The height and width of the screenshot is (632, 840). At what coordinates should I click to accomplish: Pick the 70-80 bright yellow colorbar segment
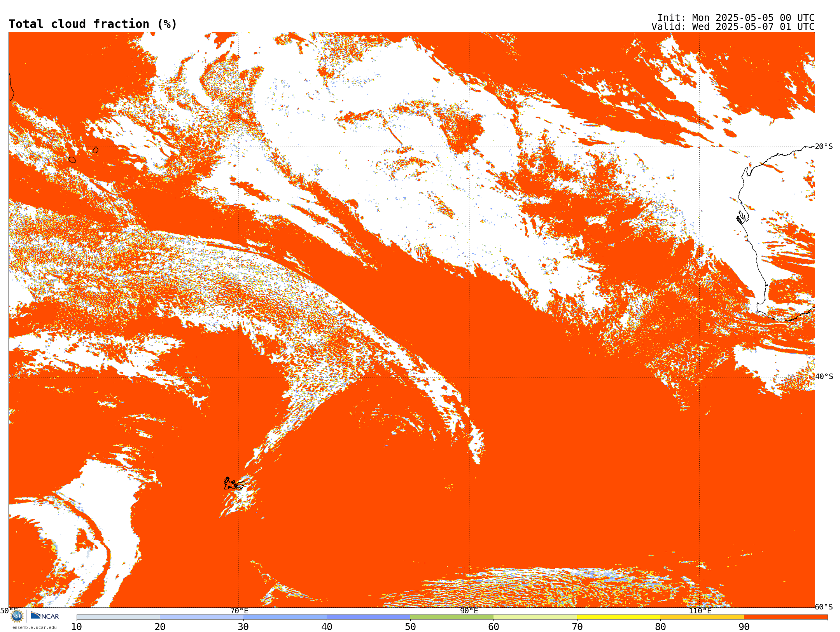click(619, 617)
